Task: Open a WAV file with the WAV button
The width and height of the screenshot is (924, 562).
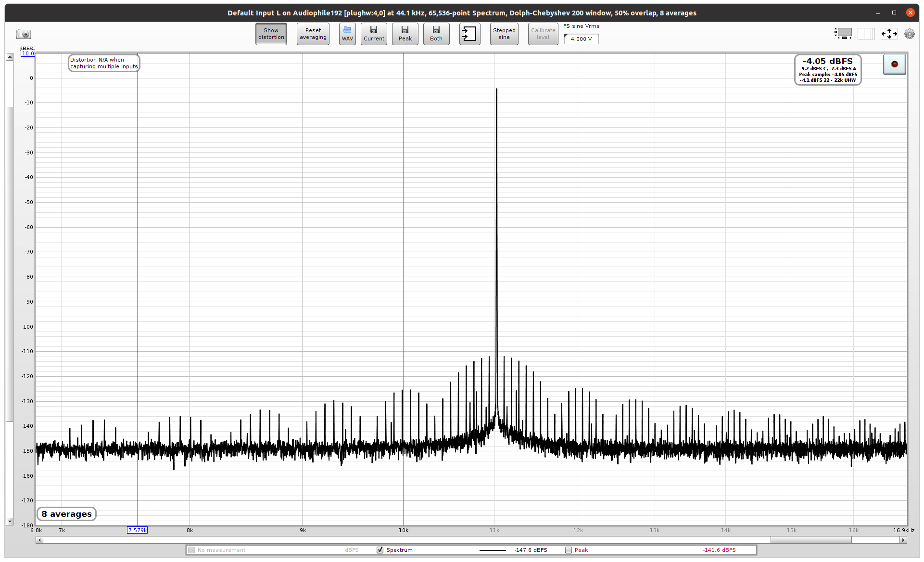Action: 347,34
